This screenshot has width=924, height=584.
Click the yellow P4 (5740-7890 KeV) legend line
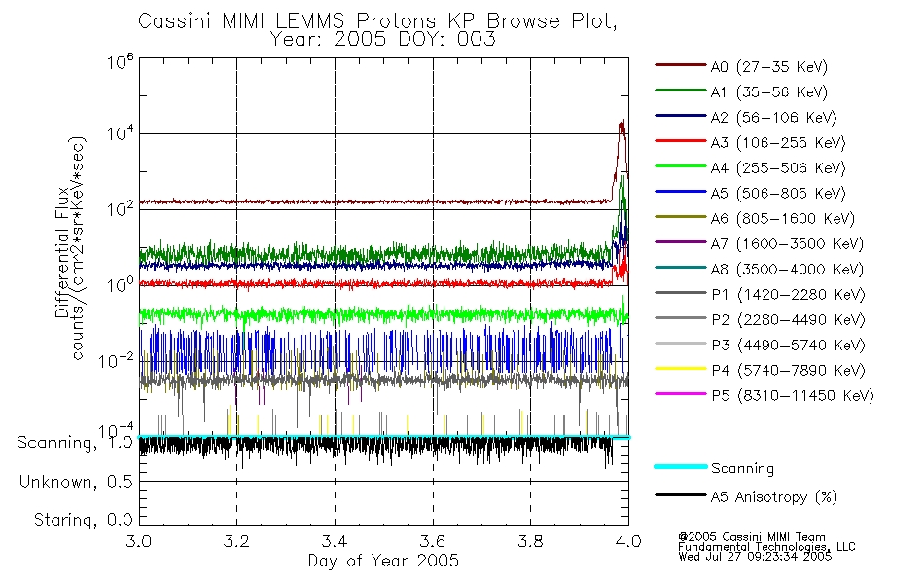coord(681,369)
